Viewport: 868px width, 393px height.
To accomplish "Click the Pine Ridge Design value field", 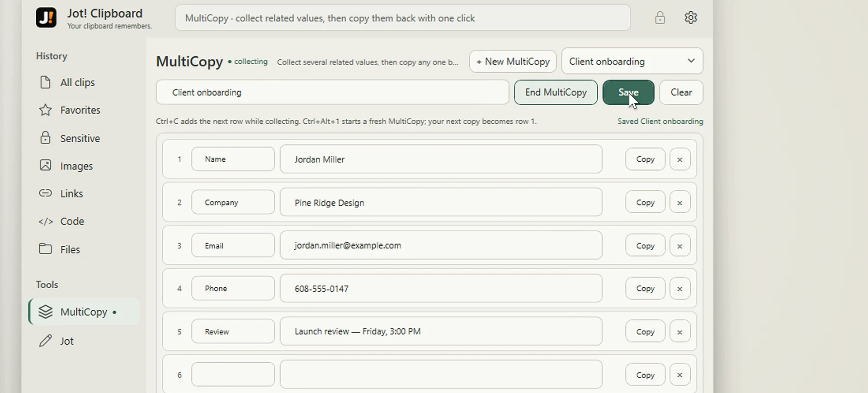I will [441, 202].
